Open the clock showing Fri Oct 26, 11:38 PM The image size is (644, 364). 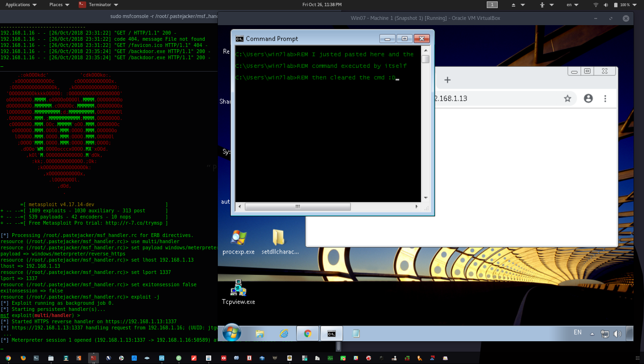click(x=322, y=5)
